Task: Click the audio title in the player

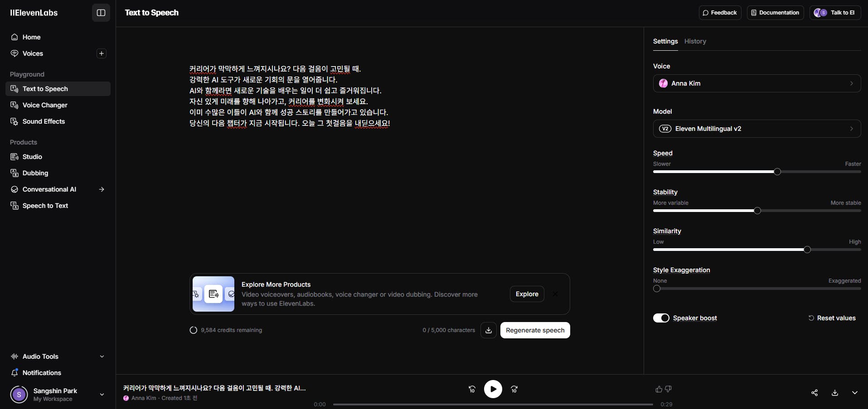Action: (214, 388)
